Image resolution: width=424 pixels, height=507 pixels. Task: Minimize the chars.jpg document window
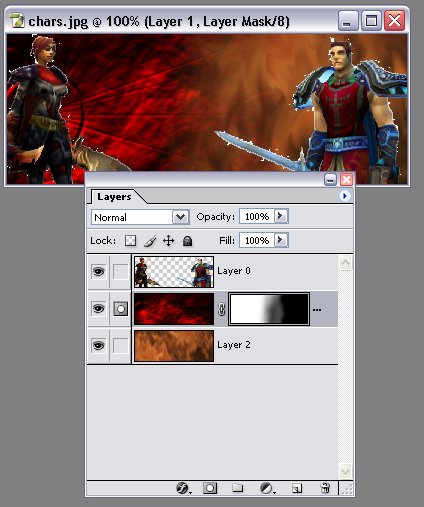click(348, 21)
